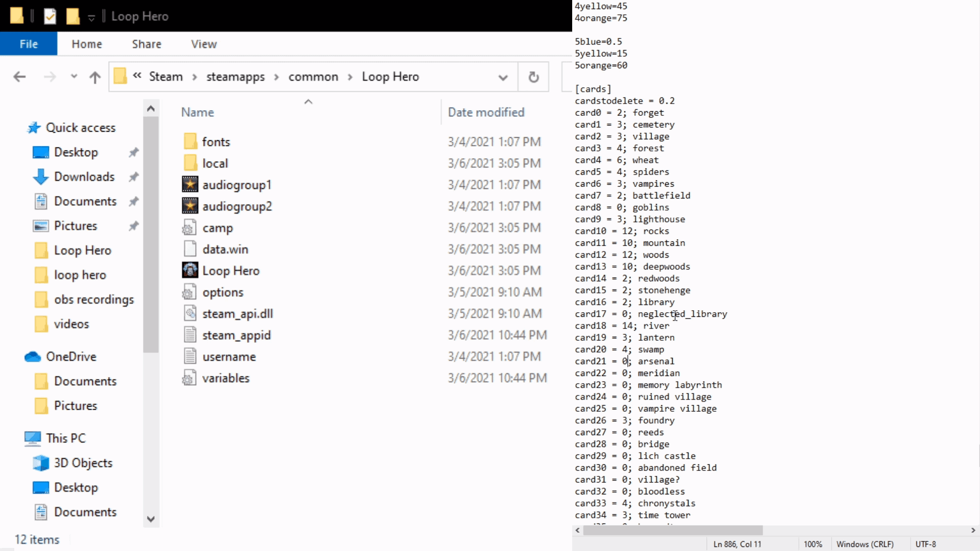Screen dimensions: 980x551
Task: Click common in the breadcrumb path
Action: click(313, 77)
